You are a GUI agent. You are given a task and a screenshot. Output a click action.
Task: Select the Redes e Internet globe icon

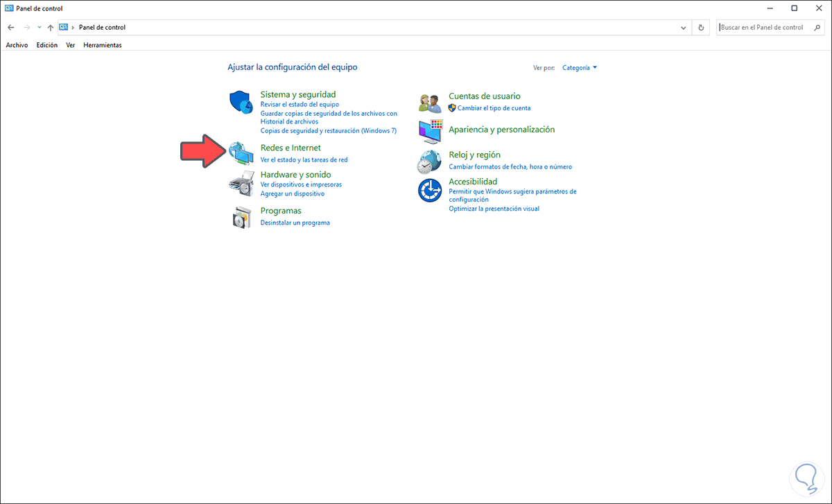pyautogui.click(x=241, y=152)
